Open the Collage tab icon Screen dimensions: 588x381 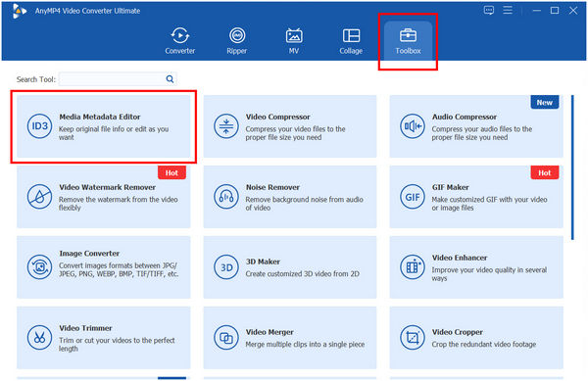(x=351, y=36)
